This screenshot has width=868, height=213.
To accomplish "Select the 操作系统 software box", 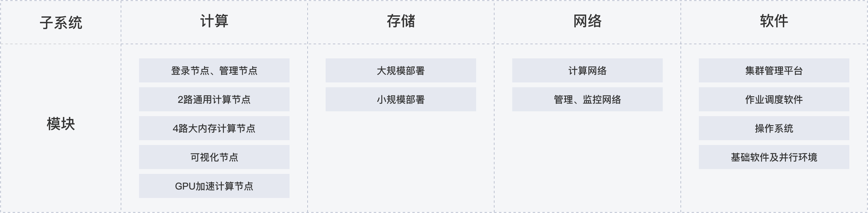I will click(x=774, y=128).
